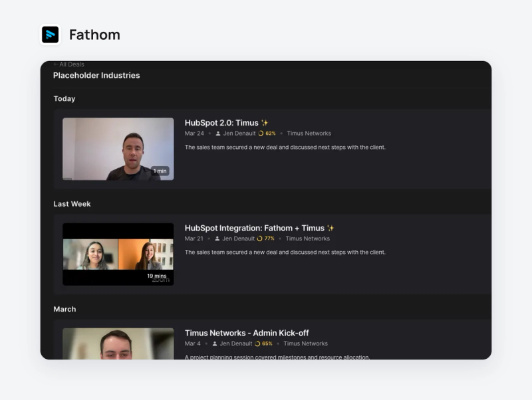Go back via All Deals link
The image size is (532, 400).
pos(69,64)
